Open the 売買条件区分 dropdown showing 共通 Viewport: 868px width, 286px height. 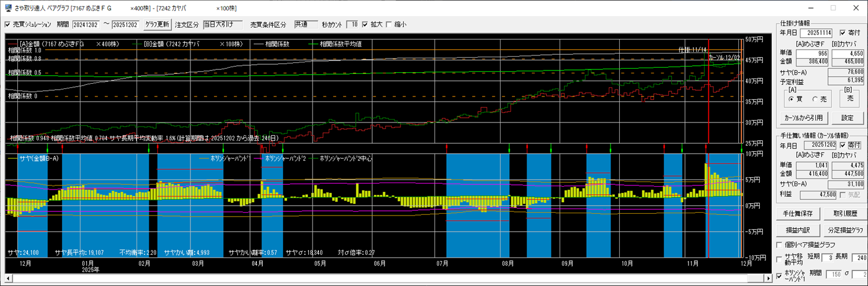point(305,25)
